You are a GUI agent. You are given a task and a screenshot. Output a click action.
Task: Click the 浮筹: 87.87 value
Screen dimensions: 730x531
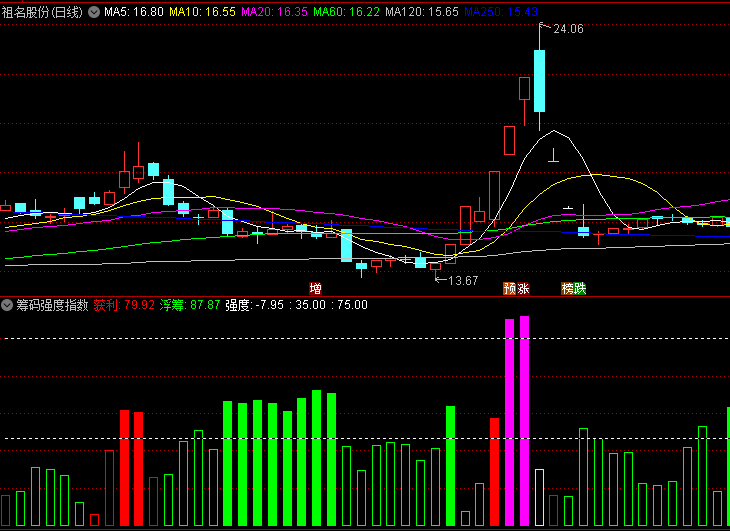click(189, 305)
